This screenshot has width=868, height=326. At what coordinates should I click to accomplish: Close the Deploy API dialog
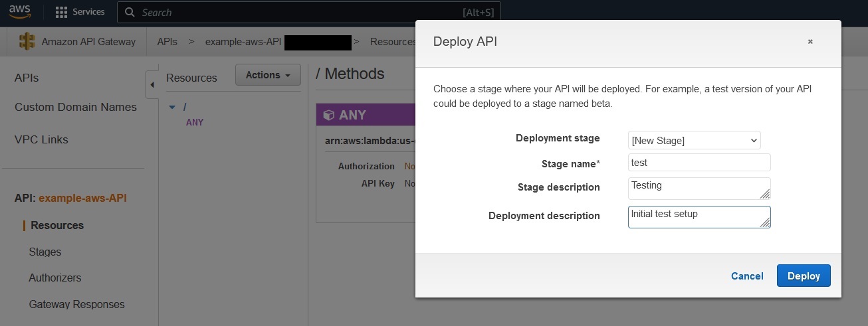point(810,42)
